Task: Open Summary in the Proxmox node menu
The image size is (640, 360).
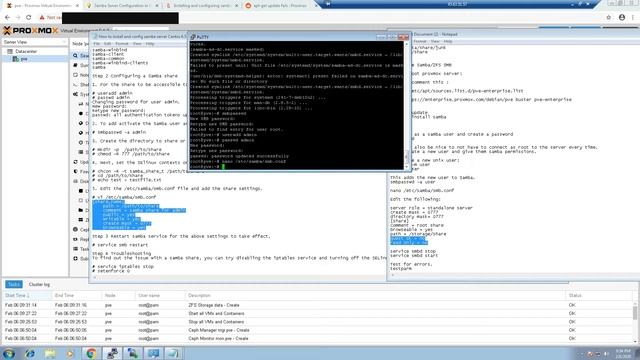Action: point(80,65)
